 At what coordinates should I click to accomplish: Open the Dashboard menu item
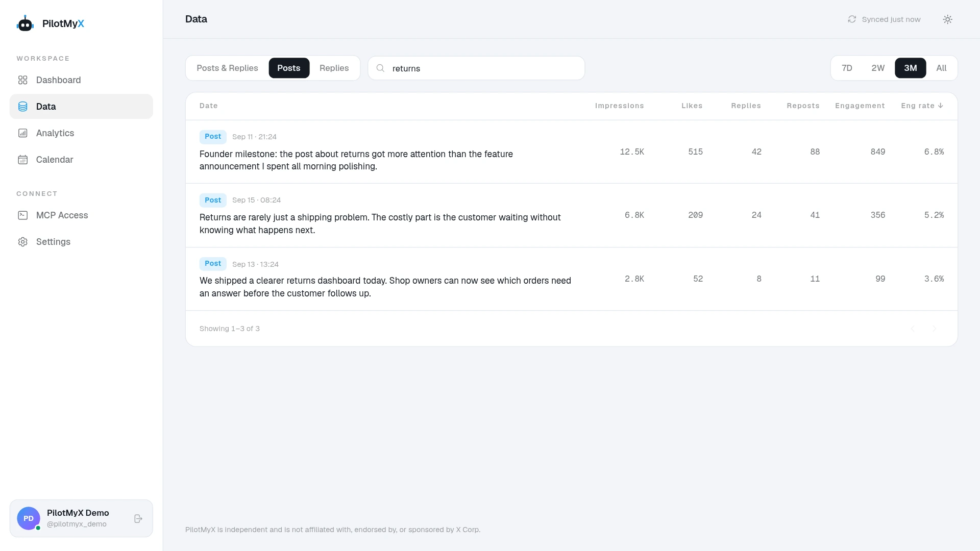81,80
